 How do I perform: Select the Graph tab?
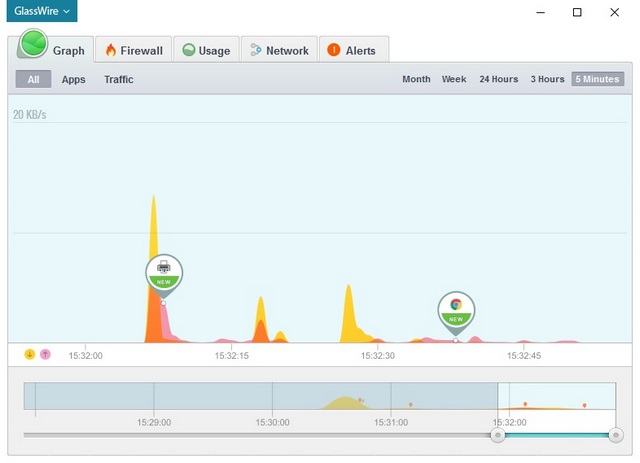click(x=56, y=50)
